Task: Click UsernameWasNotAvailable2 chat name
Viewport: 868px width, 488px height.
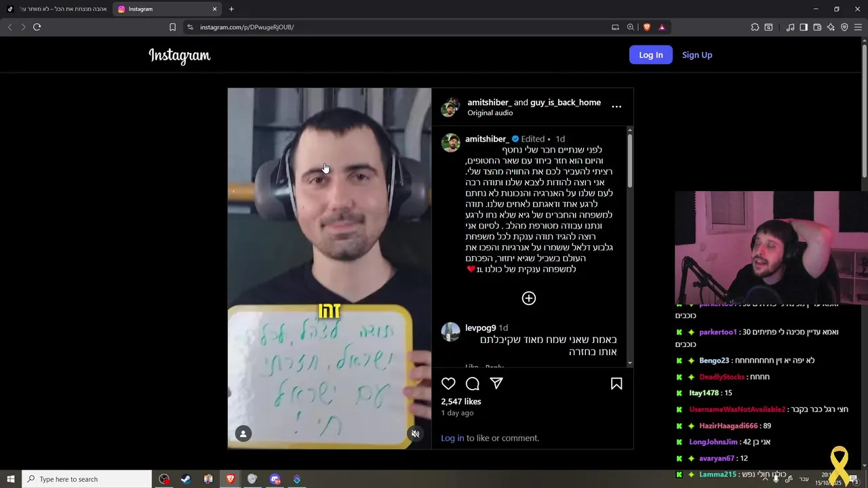Action: click(x=737, y=409)
